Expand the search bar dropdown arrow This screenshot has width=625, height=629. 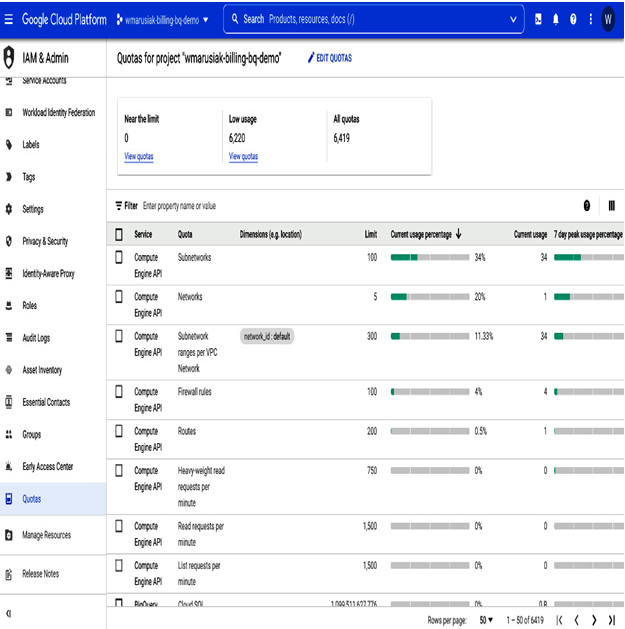click(x=513, y=19)
